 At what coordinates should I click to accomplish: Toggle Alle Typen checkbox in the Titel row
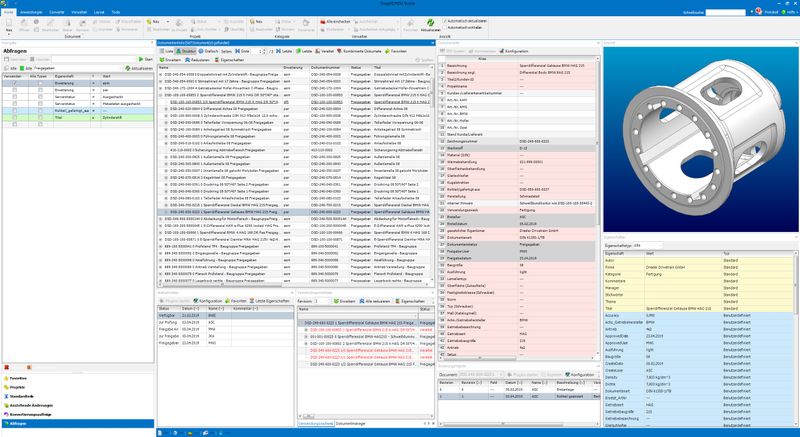(x=40, y=117)
